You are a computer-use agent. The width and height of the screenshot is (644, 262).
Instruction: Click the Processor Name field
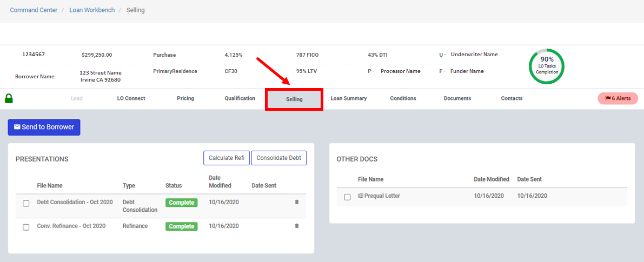[x=401, y=71]
